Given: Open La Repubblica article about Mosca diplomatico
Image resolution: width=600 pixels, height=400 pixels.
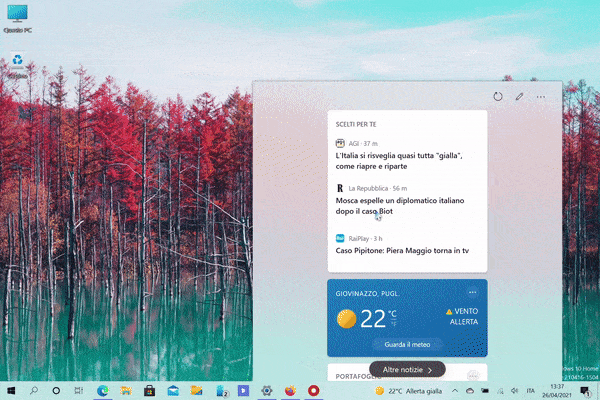Looking at the screenshot, I should (400, 206).
